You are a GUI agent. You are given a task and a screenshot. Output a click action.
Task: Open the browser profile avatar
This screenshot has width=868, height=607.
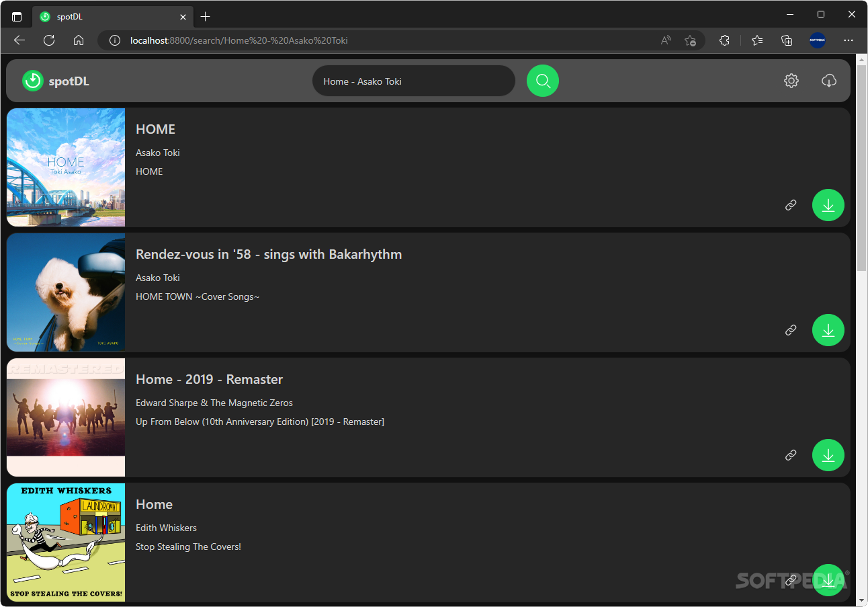coord(818,40)
